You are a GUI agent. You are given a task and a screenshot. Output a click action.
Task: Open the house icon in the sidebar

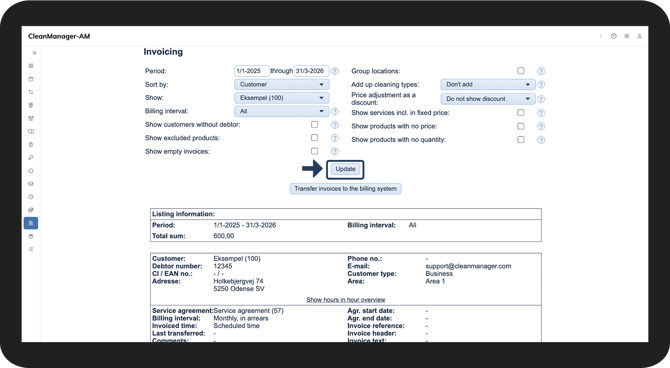click(x=31, y=171)
